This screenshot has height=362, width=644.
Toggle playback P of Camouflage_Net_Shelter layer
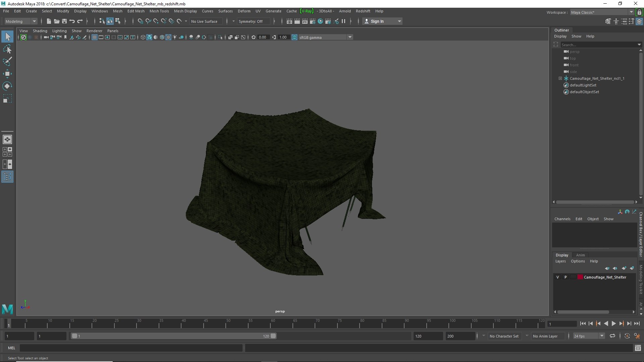point(566,277)
